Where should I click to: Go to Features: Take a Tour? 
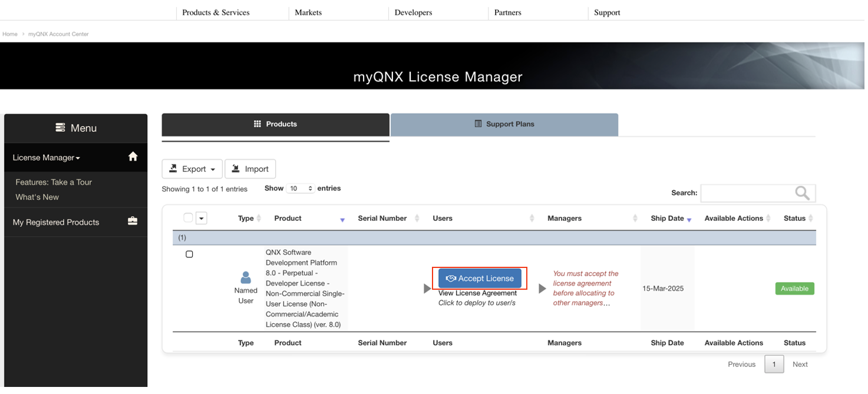(54, 182)
